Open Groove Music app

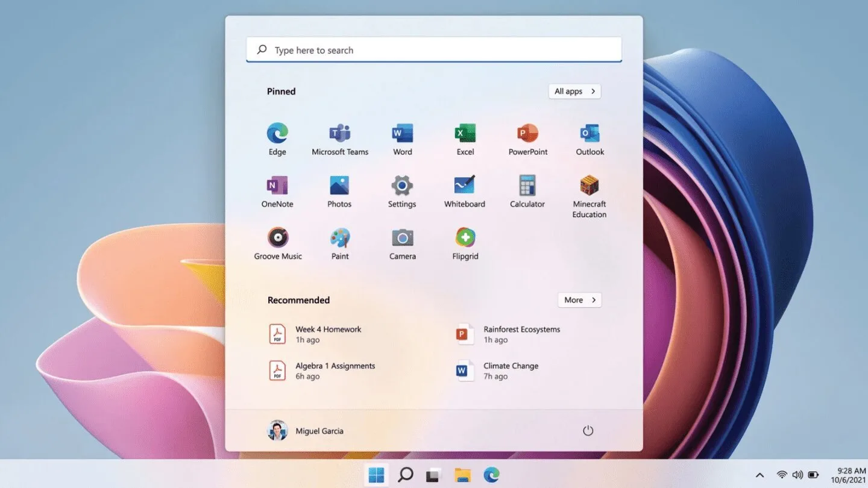[278, 243]
